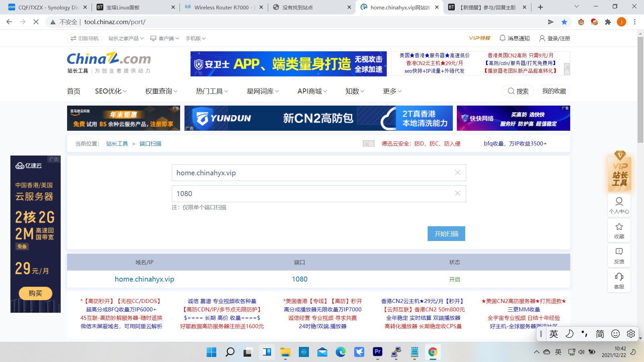This screenshot has height=362, width=644.
Task: Open IME settings gear in the toolbar
Action: [x=631, y=334]
